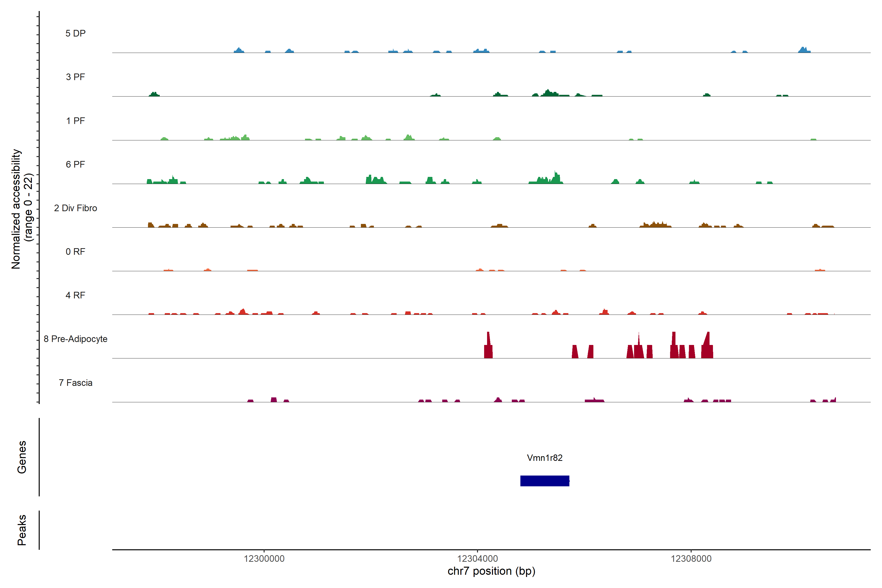Click the Genes panel label
This screenshot has width=882, height=588.
22,457
